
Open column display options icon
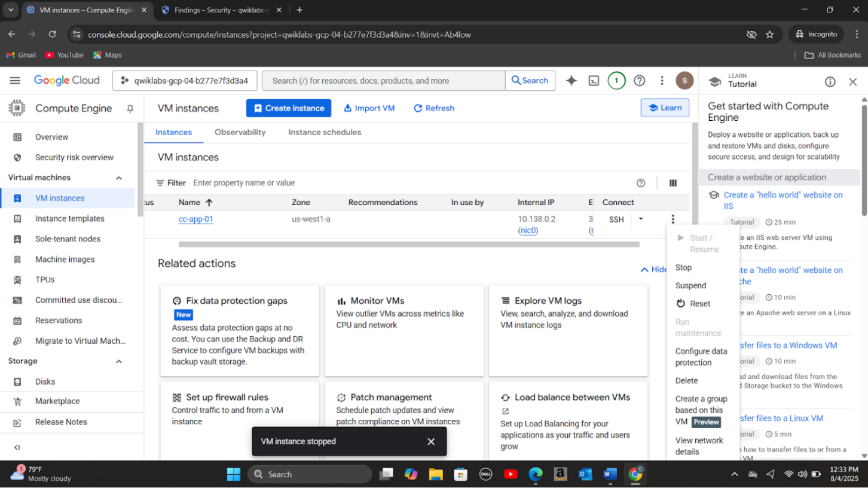pos(673,183)
